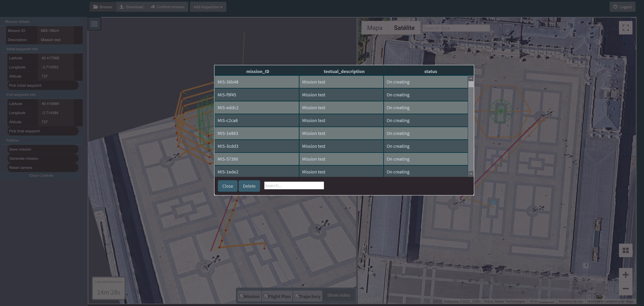Expand the Add Inspection dropdown

[208, 7]
